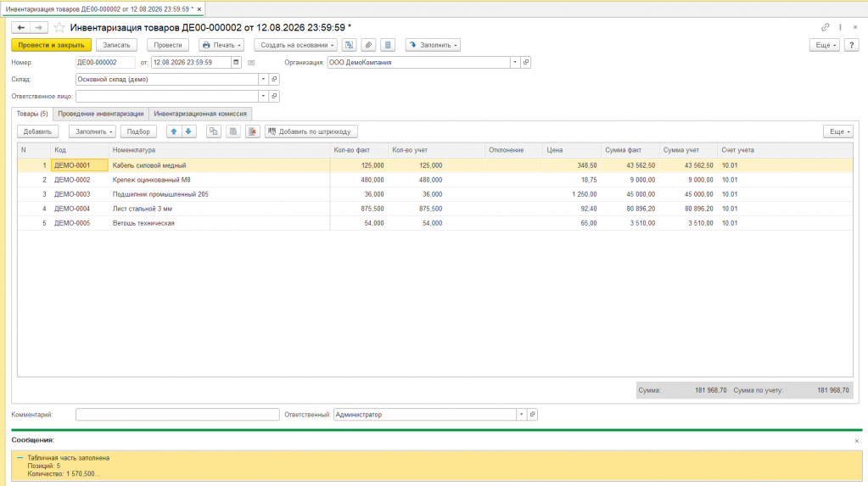The width and height of the screenshot is (868, 486).
Task: Collapse the 'Табличная часть заполнена' message
Action: [20, 458]
